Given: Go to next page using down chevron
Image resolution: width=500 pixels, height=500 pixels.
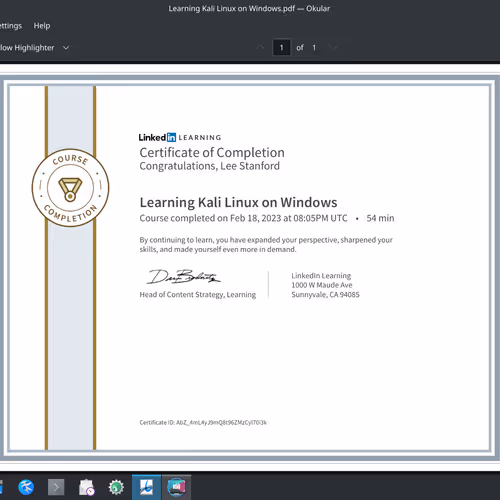Looking at the screenshot, I should tap(333, 47).
